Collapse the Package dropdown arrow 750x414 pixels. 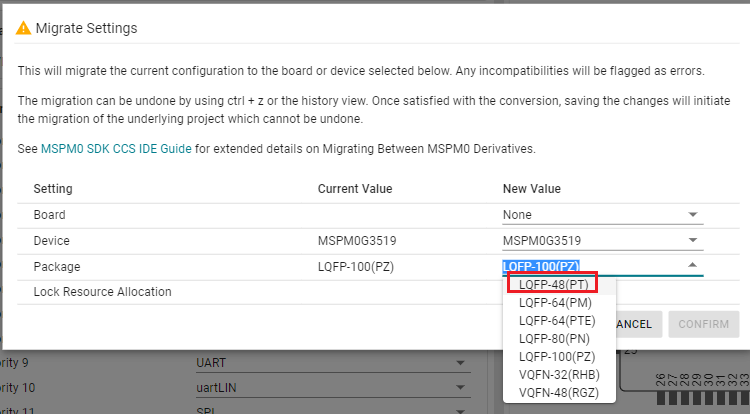click(692, 265)
